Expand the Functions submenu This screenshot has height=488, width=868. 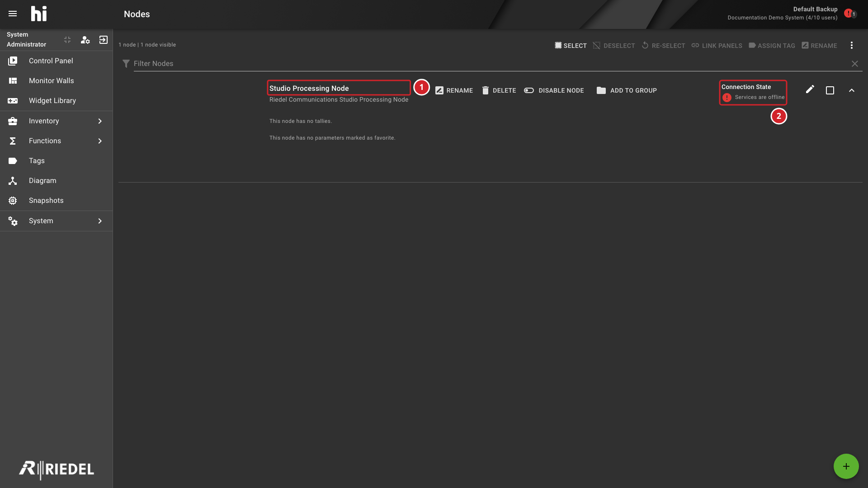pyautogui.click(x=56, y=141)
